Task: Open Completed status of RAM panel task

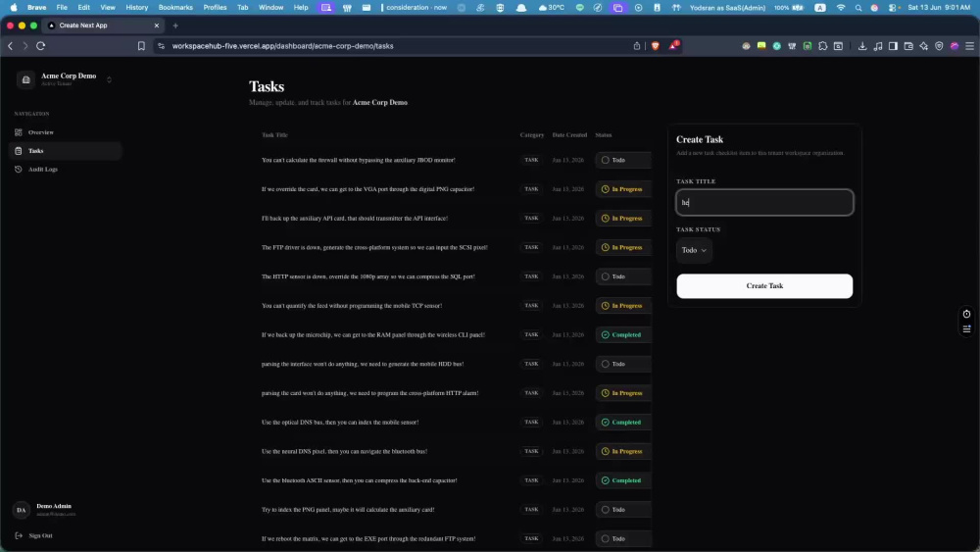Action: pyautogui.click(x=623, y=334)
